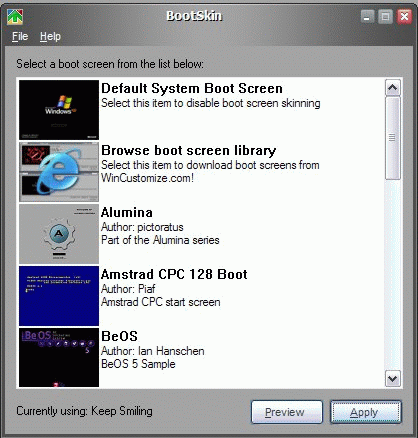
Task: Select Amstrad CPC 128 Boot entry title
Action: pos(174,274)
